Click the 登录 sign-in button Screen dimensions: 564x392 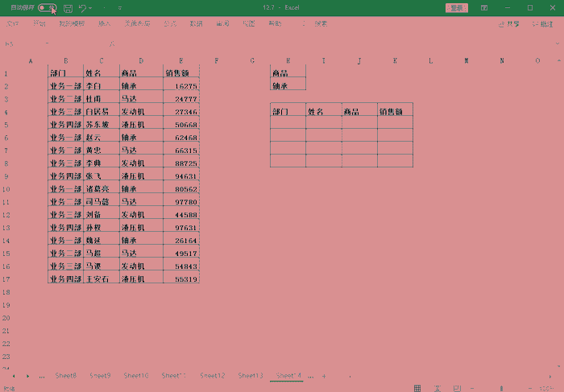click(x=457, y=7)
